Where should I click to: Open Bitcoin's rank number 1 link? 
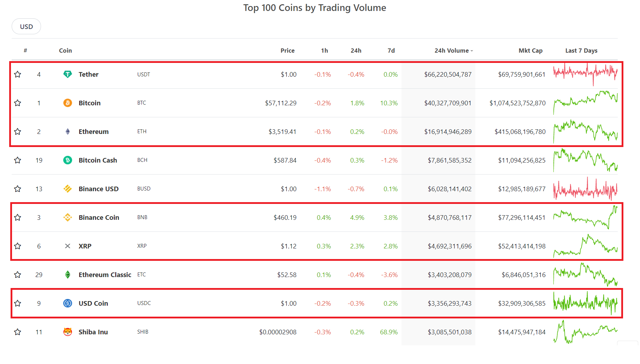point(39,103)
